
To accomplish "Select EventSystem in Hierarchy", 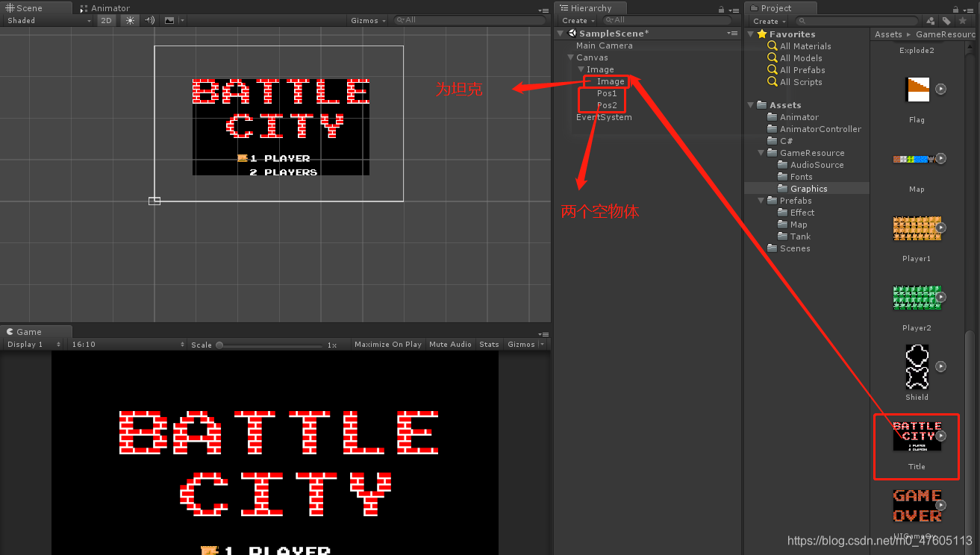I will [x=604, y=117].
